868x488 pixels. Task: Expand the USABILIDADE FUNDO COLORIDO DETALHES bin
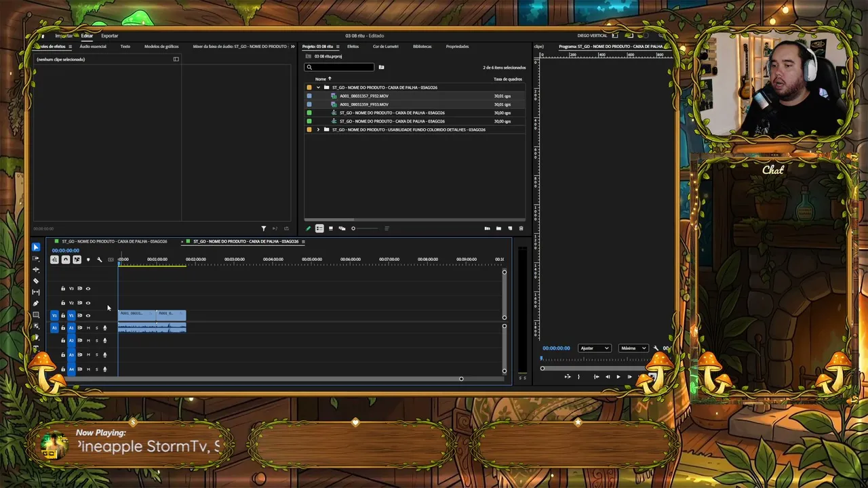[x=318, y=129]
